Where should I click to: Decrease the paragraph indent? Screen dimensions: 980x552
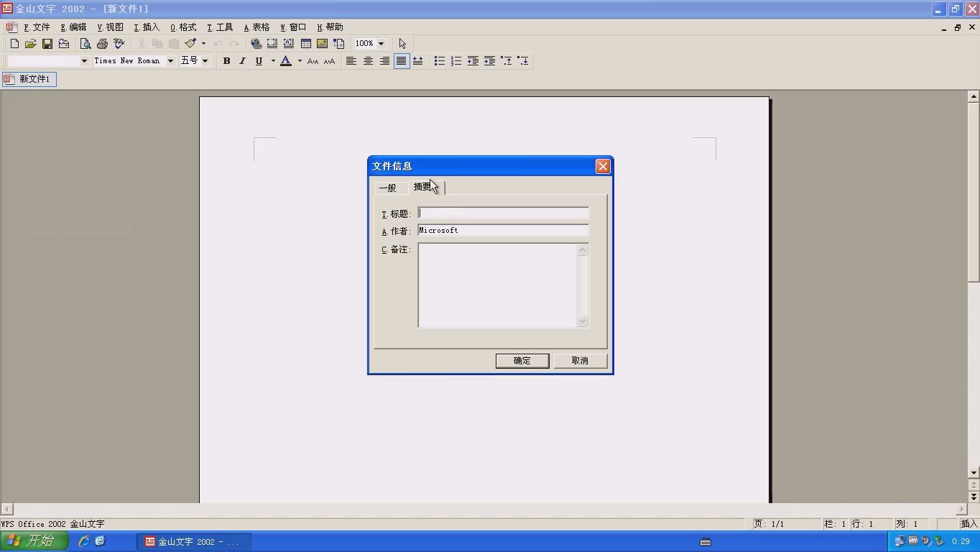(x=473, y=61)
